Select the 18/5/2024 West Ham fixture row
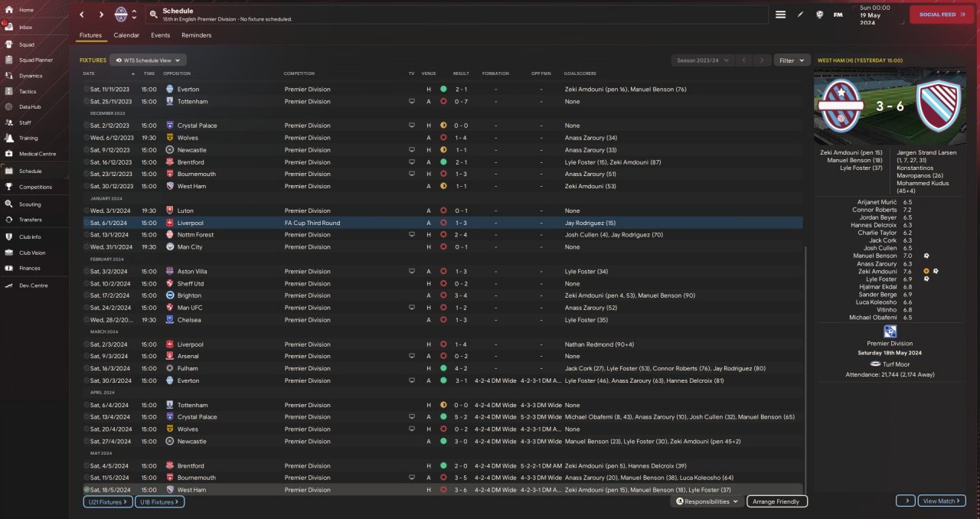The height and width of the screenshot is (519, 980). (443, 490)
